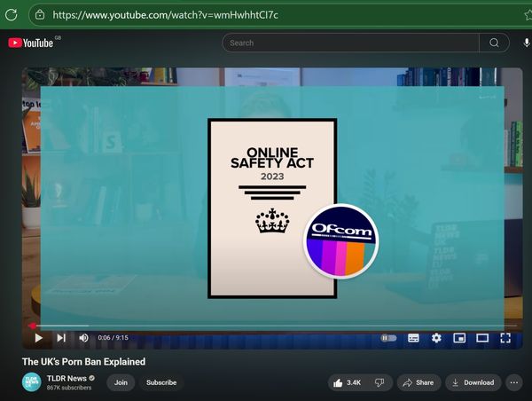This screenshot has height=401, width=532.
Task: Subscribe to TLDR News
Action: [161, 382]
